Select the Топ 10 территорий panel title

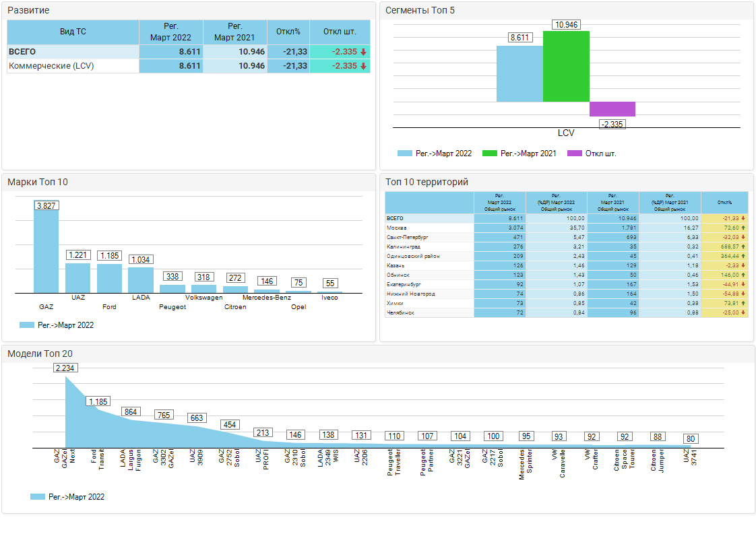(427, 182)
